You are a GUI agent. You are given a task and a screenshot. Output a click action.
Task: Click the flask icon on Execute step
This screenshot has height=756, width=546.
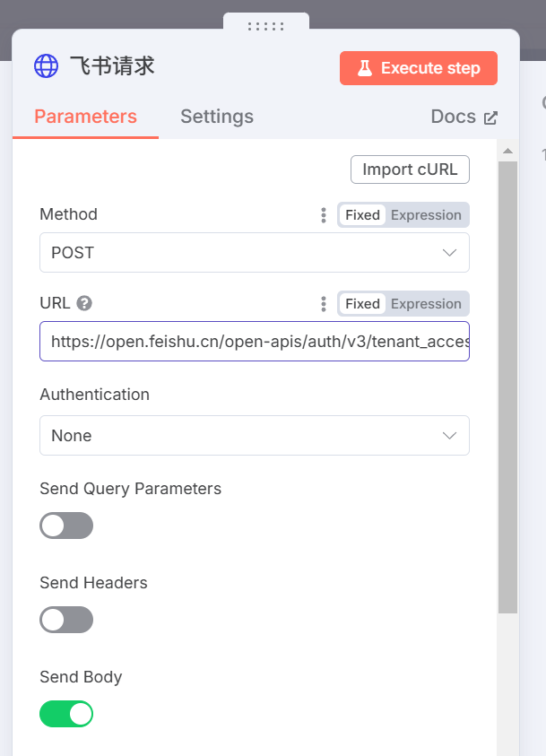coord(365,68)
